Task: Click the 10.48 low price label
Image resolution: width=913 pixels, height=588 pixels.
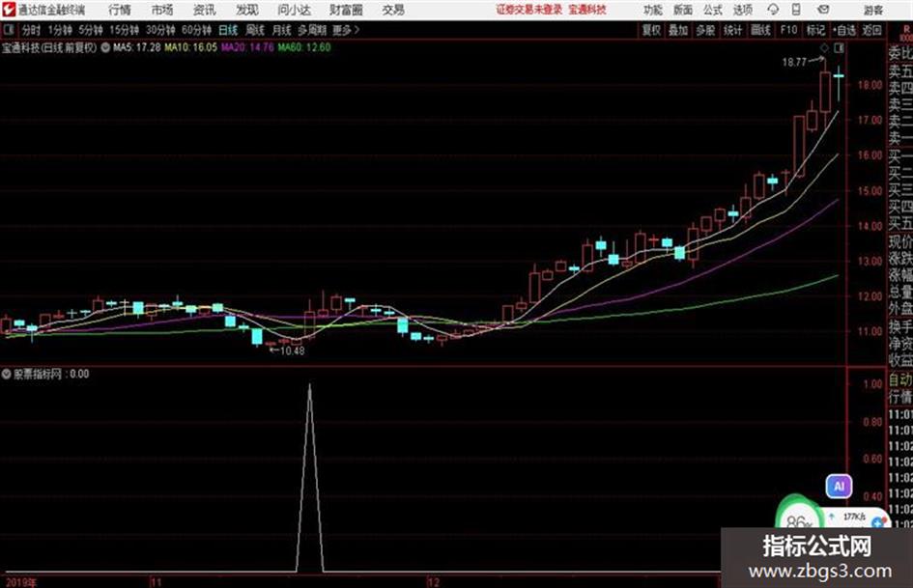Action: 293,350
